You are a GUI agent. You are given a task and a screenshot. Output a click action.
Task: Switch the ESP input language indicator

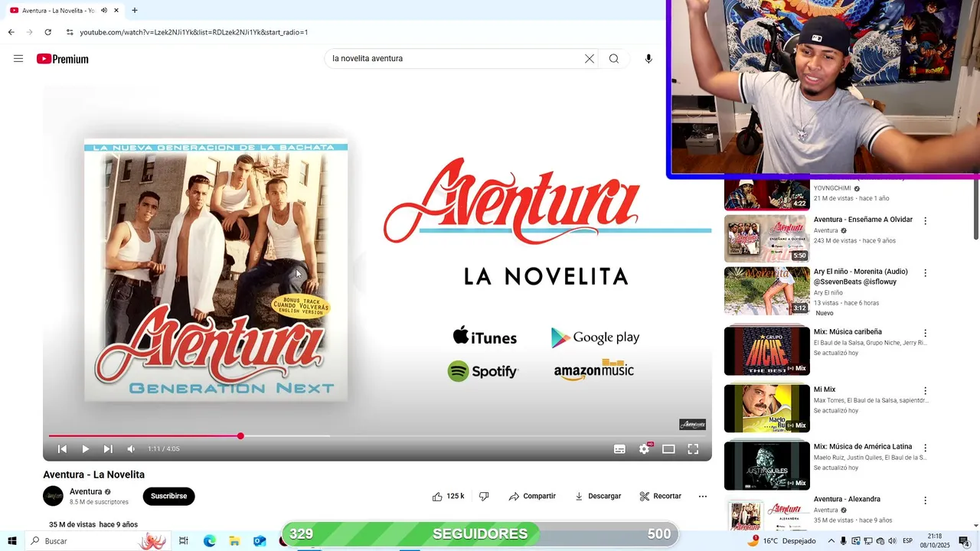[x=907, y=541]
